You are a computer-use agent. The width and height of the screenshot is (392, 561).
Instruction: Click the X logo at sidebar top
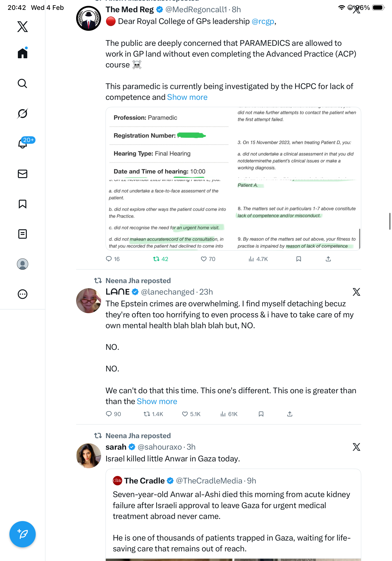(23, 27)
